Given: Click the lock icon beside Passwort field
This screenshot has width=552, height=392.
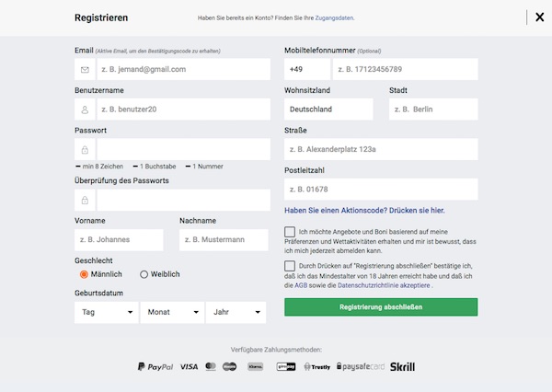Looking at the screenshot, I should point(85,150).
